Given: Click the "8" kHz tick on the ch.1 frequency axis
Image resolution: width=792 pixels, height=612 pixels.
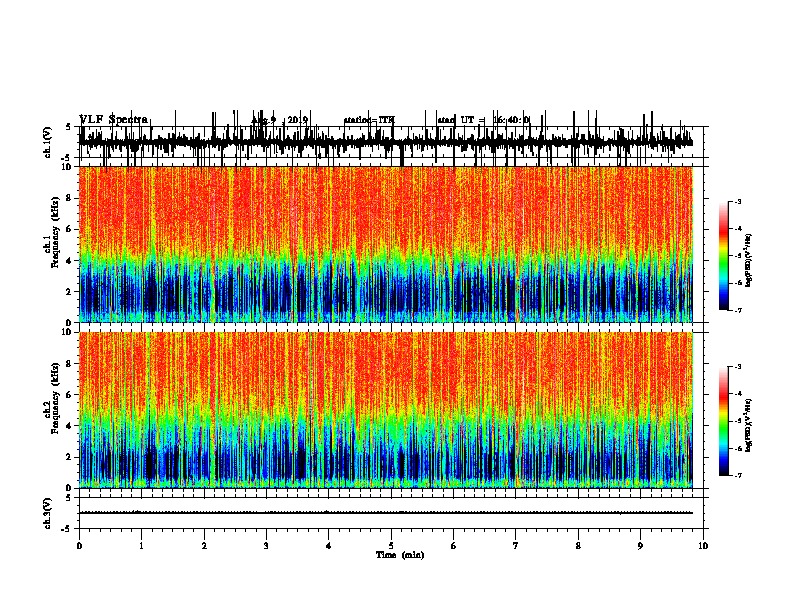Looking at the screenshot, I should tap(70, 198).
